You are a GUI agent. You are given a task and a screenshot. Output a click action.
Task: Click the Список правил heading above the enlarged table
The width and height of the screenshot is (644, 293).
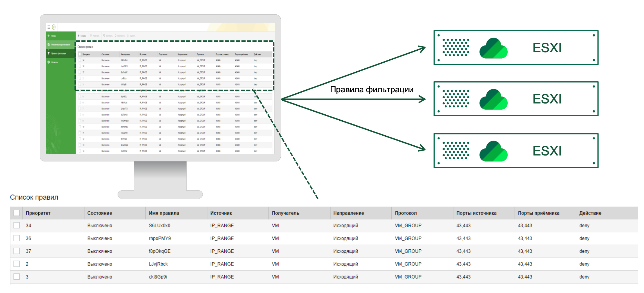[34, 197]
